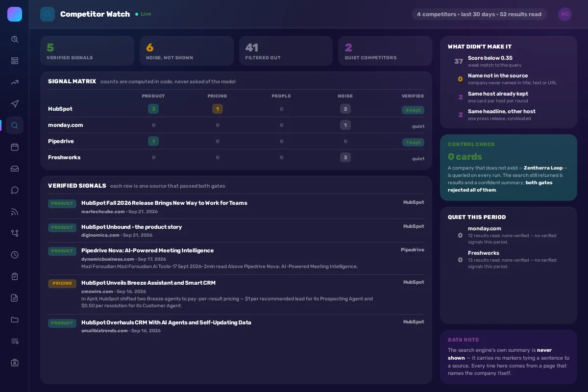
Task: Select the monday.com row label in Signal Matrix
Action: pos(66,125)
